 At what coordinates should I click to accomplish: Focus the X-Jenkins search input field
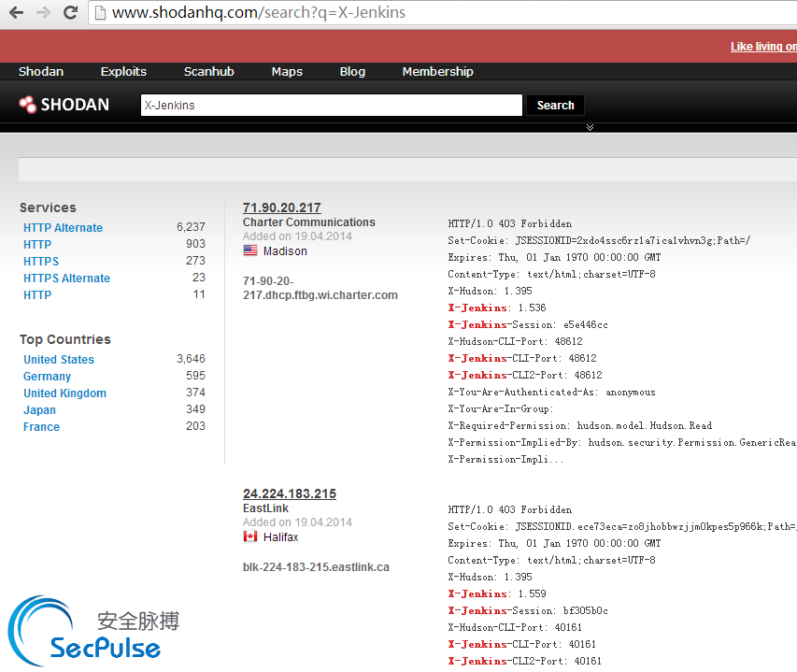point(332,106)
